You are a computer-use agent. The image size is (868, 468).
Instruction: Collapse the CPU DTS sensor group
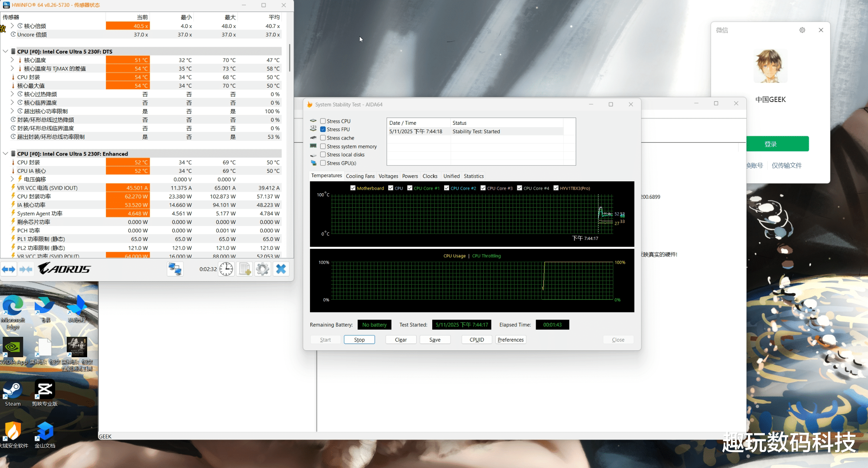[5, 52]
